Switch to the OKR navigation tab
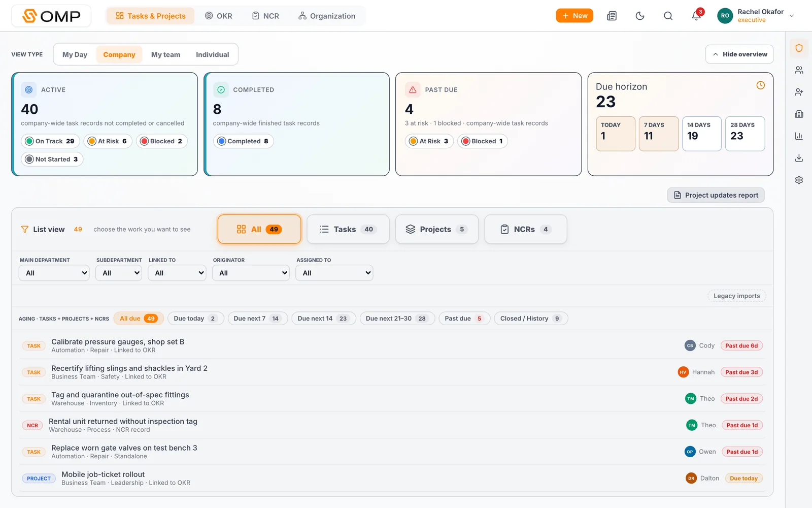This screenshot has width=812, height=508. coord(219,16)
